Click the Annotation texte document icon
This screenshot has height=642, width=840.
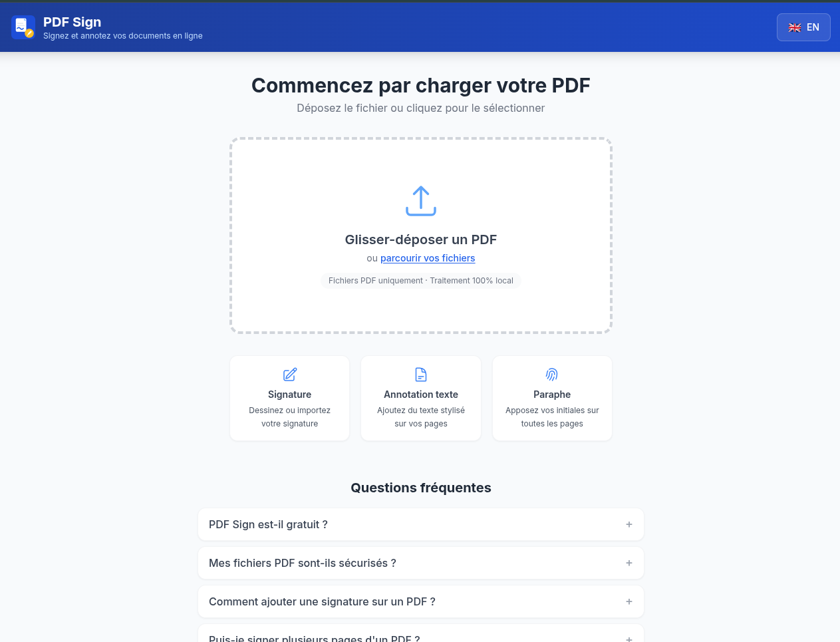421,375
